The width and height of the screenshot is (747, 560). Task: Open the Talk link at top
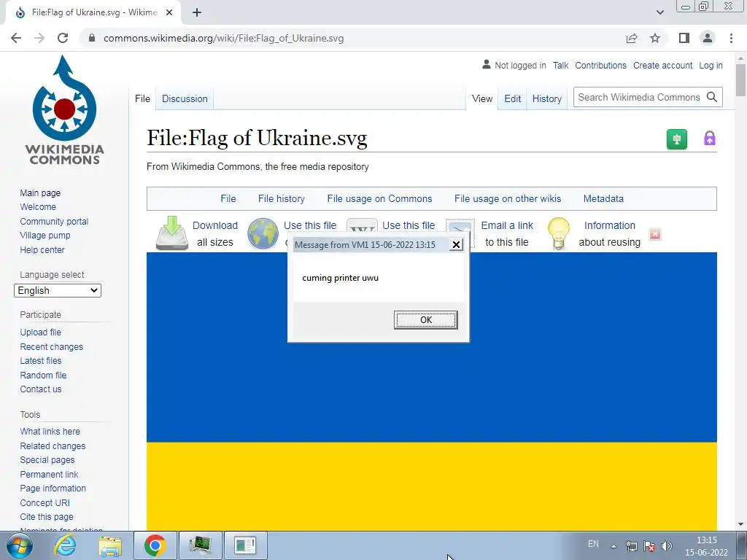[561, 65]
